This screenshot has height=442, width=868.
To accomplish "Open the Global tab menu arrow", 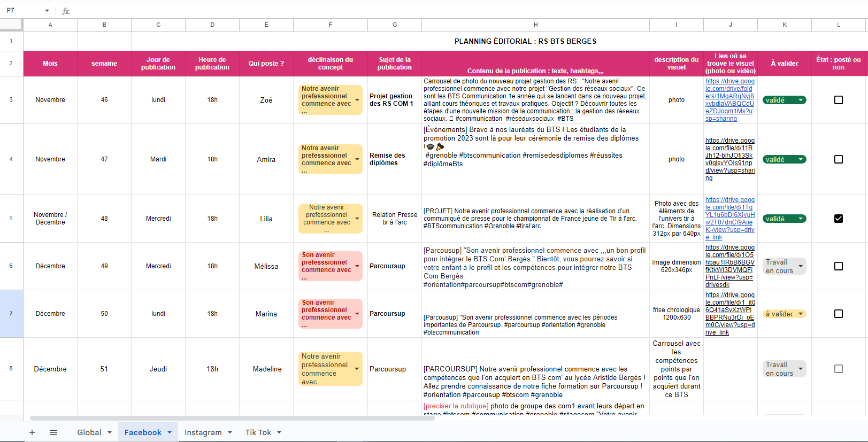I will tap(110, 432).
